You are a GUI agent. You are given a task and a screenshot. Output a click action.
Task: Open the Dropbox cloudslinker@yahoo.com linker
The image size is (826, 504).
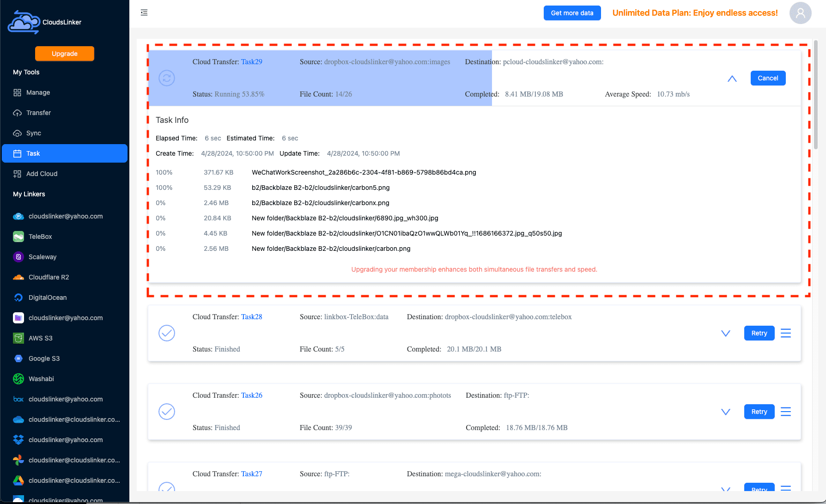tap(65, 440)
